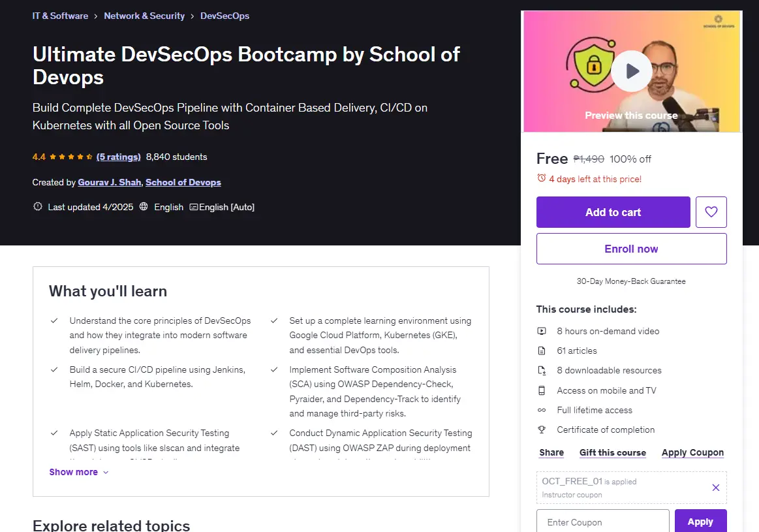This screenshot has width=759, height=532.
Task: Click the trophy certificate icon
Action: pos(542,430)
